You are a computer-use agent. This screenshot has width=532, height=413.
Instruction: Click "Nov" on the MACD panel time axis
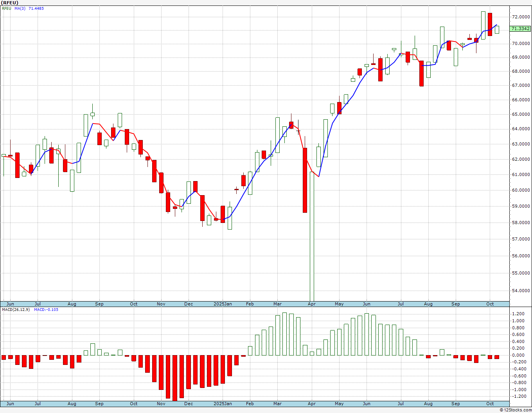pos(161,404)
